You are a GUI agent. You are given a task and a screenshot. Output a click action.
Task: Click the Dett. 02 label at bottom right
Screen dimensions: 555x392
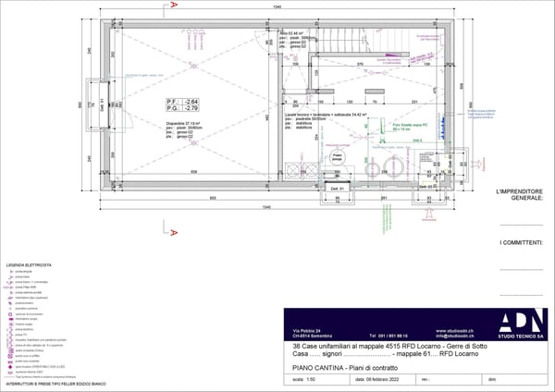pyautogui.click(x=427, y=188)
